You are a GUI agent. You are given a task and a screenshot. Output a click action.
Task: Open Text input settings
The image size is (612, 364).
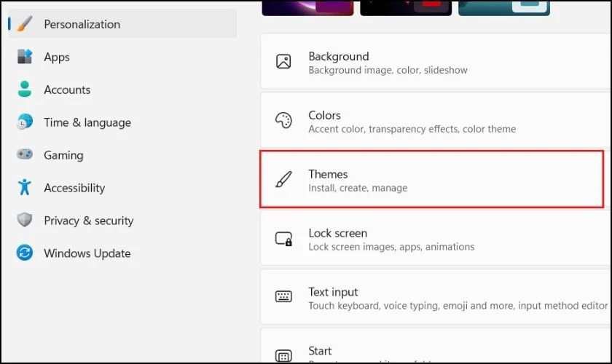436,297
